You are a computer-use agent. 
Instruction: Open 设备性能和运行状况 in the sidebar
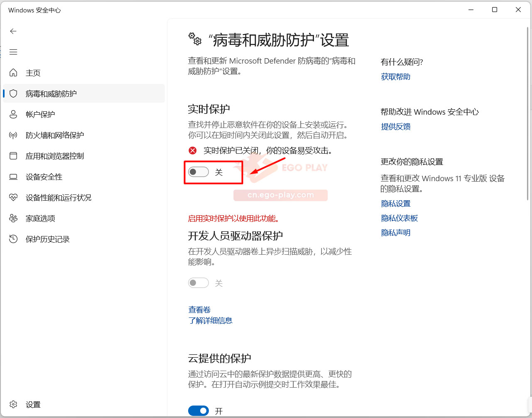click(84, 197)
